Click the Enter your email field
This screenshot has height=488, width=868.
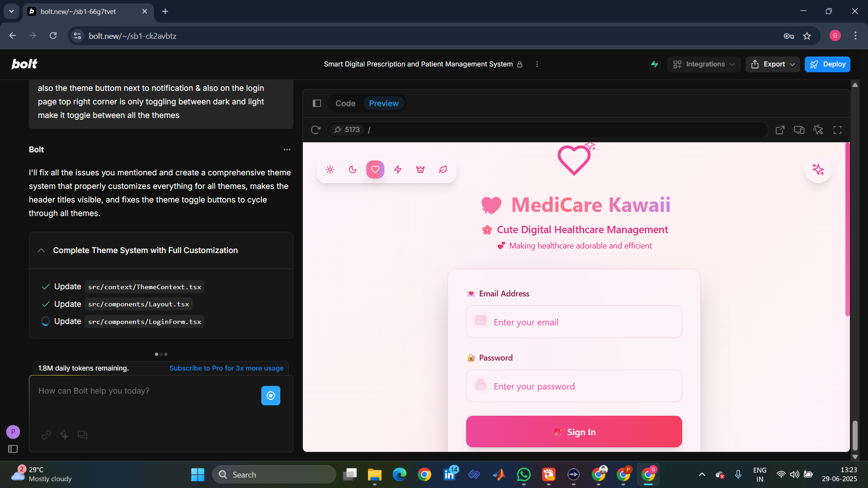574,322
